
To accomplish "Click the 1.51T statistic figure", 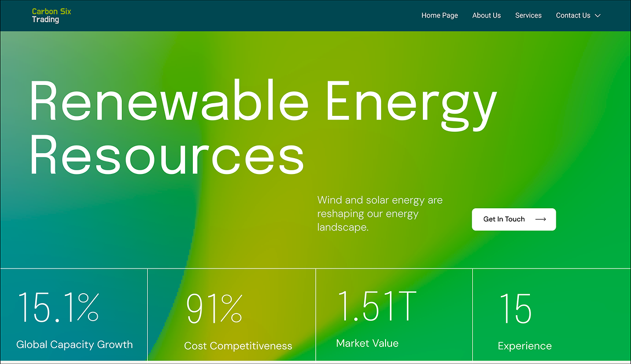I will coord(377,306).
